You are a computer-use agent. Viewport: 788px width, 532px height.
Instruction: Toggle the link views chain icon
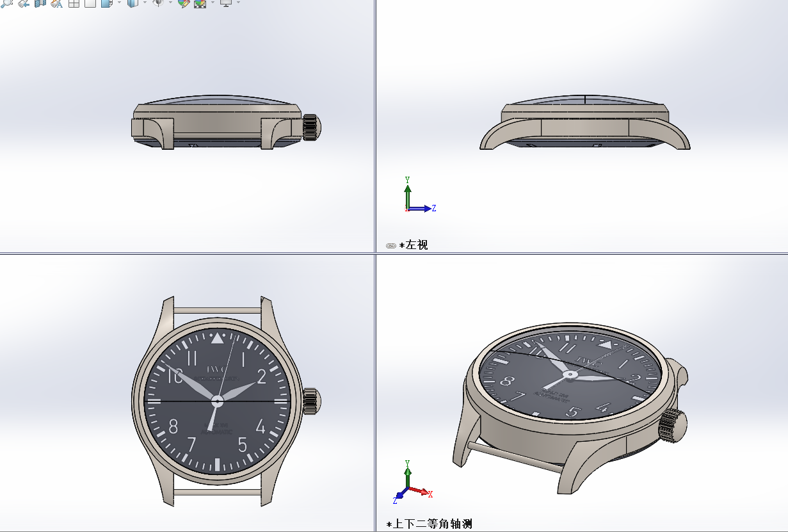[x=390, y=245]
